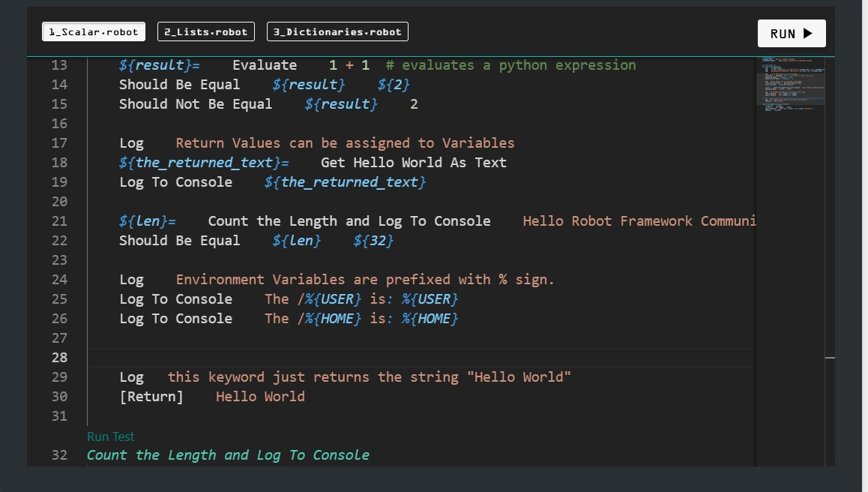
Task: Click ${result} on the Should Not Be Equal line
Action: (x=341, y=104)
